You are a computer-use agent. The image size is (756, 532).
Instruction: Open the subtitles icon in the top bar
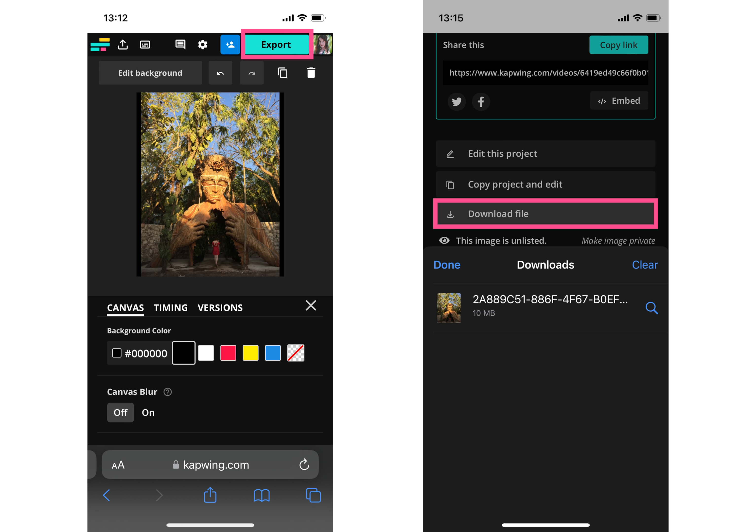(145, 45)
